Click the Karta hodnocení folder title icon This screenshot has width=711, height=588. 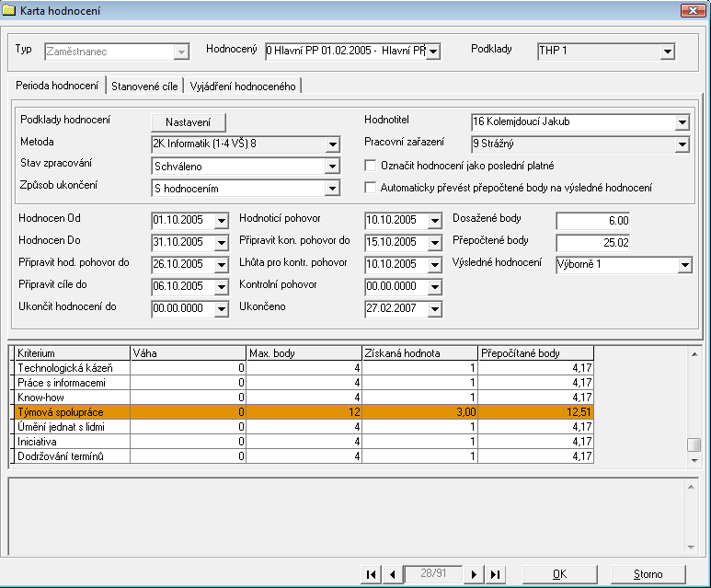8,10
